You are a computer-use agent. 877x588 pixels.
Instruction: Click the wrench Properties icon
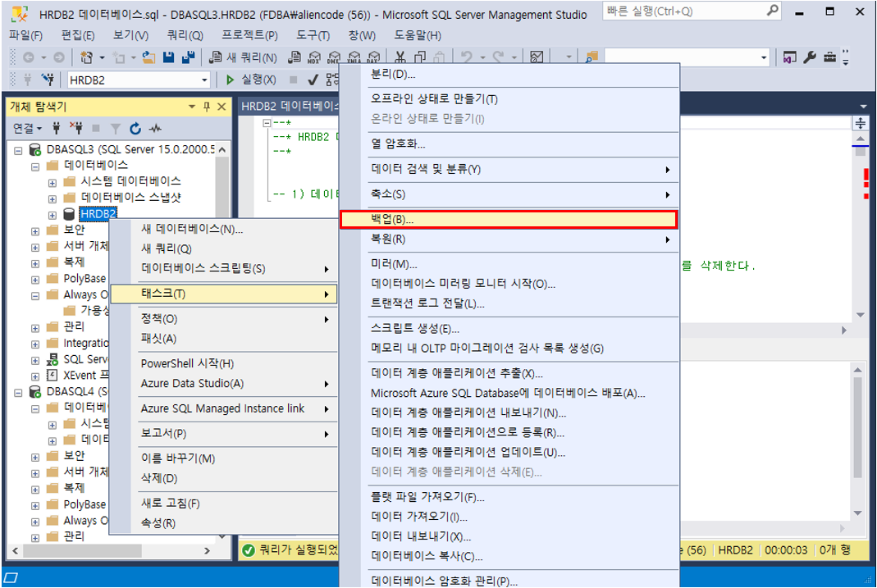[810, 57]
